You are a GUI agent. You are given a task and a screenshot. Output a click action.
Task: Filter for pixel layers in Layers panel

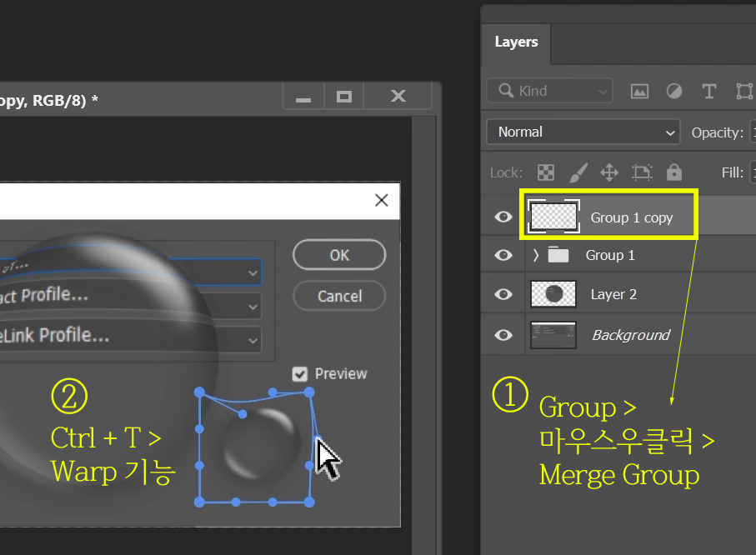coord(639,90)
